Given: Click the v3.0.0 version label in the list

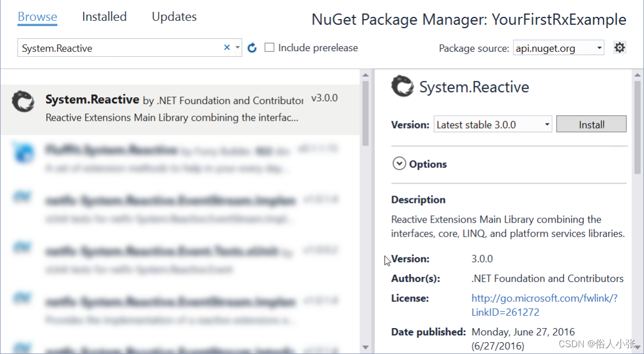Looking at the screenshot, I should coord(325,98).
